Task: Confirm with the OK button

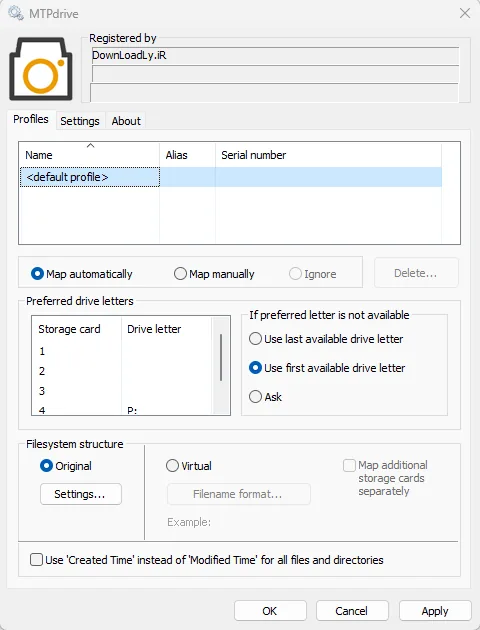Action: (270, 611)
